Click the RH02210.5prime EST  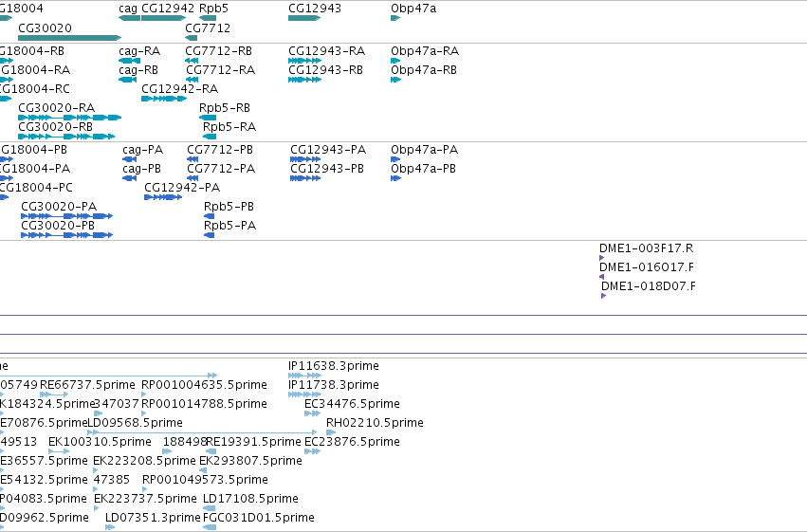331,432
